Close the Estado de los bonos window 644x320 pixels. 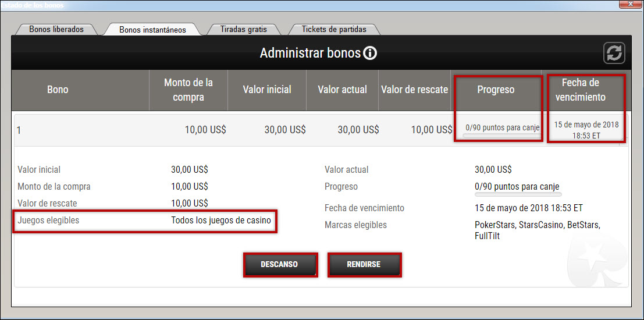631,4
